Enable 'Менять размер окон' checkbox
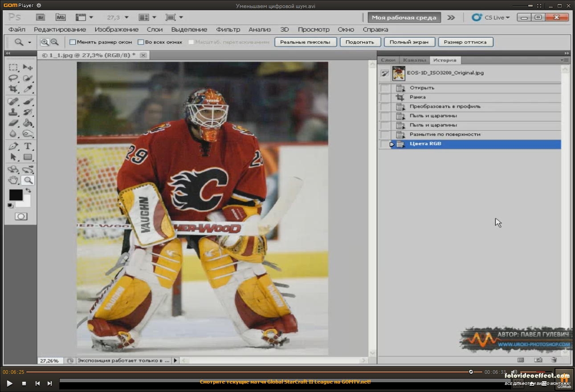 click(x=73, y=42)
